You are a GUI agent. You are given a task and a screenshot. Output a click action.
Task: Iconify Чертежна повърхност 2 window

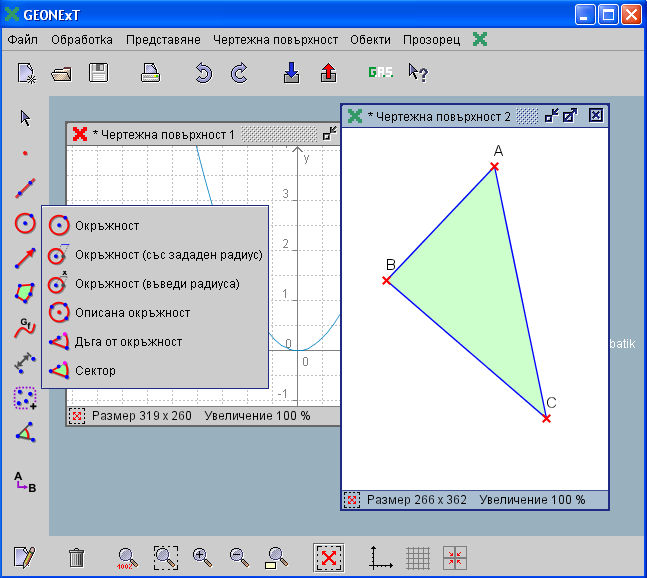tap(551, 116)
